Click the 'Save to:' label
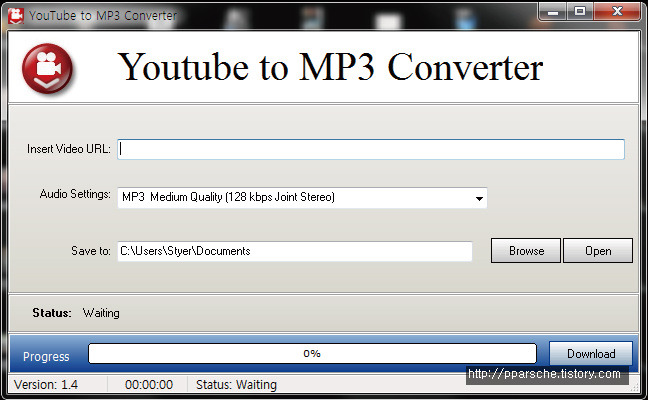 click(91, 251)
